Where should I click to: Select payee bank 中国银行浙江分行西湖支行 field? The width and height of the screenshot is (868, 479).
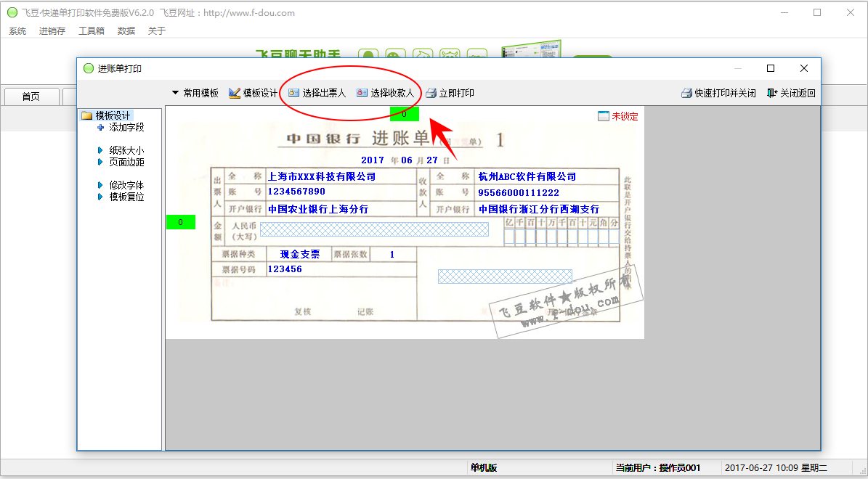pyautogui.click(x=539, y=209)
